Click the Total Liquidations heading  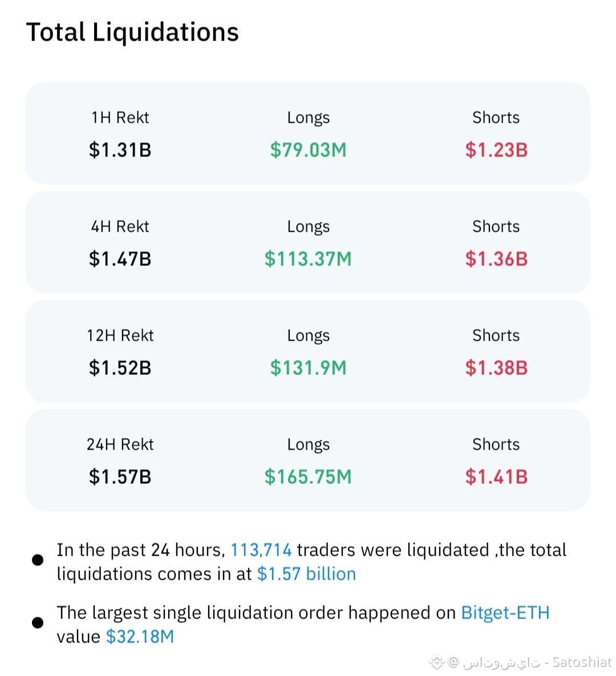click(132, 33)
